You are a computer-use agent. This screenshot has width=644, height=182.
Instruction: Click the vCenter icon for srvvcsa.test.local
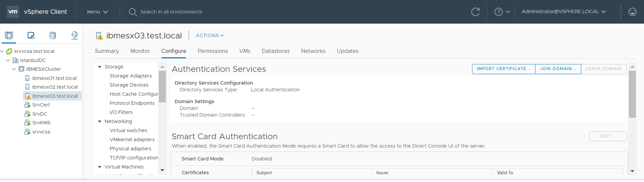pyautogui.click(x=9, y=51)
